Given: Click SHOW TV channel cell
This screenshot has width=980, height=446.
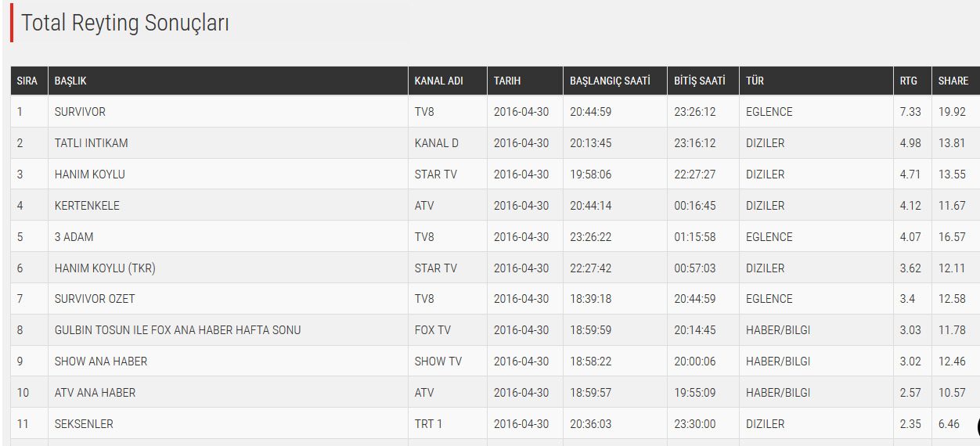Looking at the screenshot, I should click(x=438, y=361).
